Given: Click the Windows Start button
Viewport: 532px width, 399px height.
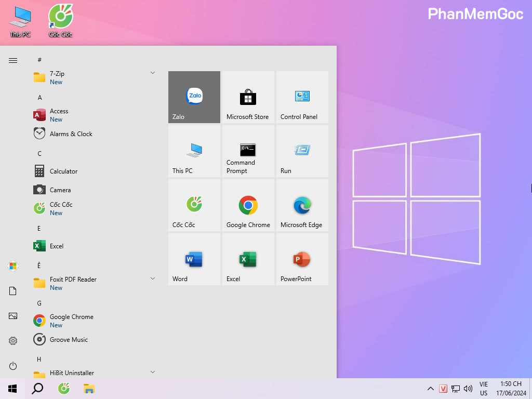Looking at the screenshot, I should [12, 388].
